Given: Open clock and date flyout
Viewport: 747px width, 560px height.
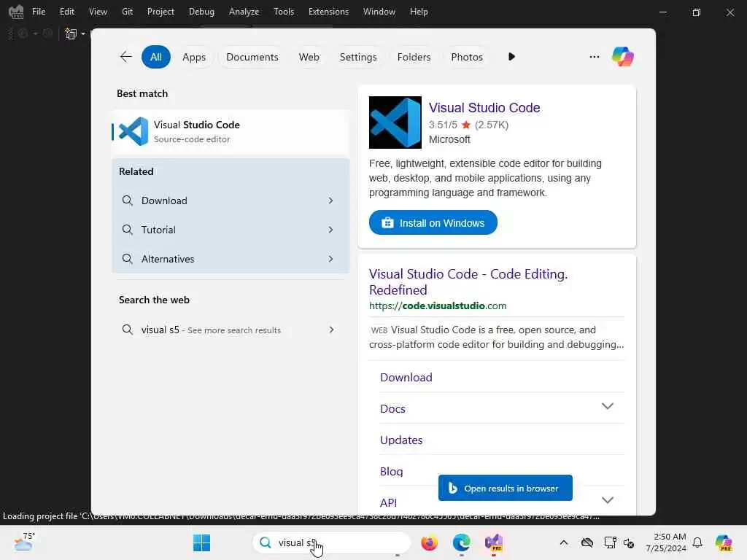Looking at the screenshot, I should click(665, 542).
